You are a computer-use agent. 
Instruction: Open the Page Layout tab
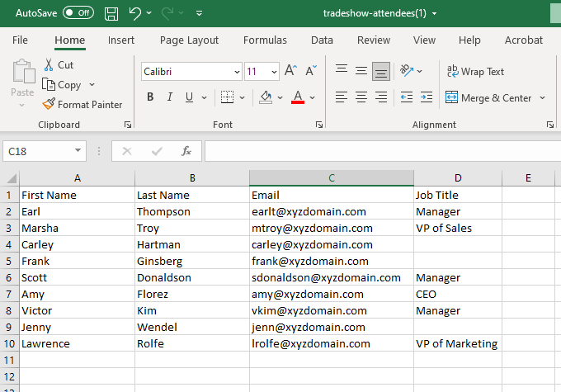point(190,40)
